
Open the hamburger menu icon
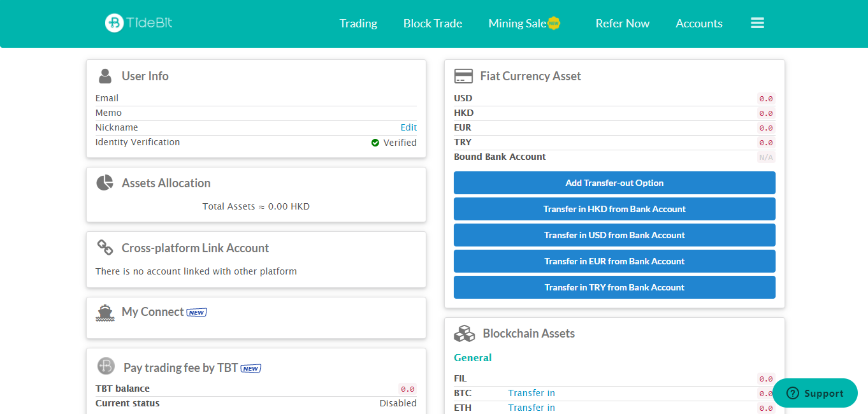(x=757, y=23)
